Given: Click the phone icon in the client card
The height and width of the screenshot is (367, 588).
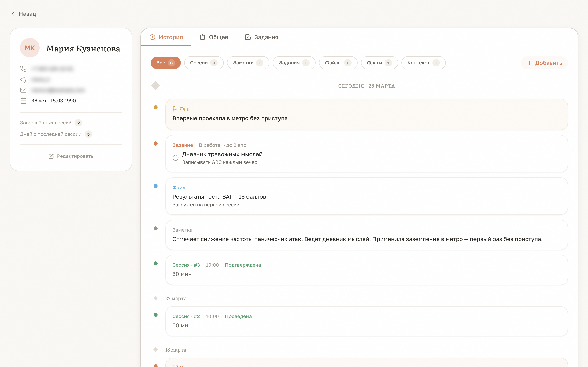Looking at the screenshot, I should (23, 69).
